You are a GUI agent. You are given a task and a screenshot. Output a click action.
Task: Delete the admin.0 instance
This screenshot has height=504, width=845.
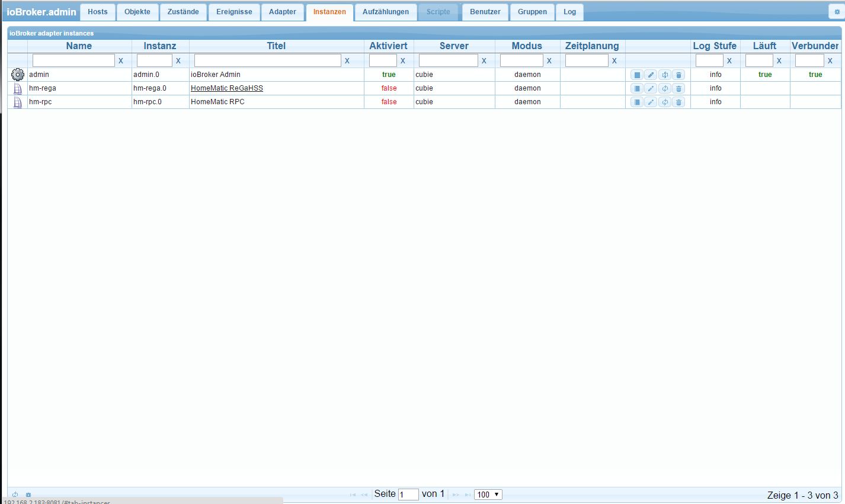679,75
